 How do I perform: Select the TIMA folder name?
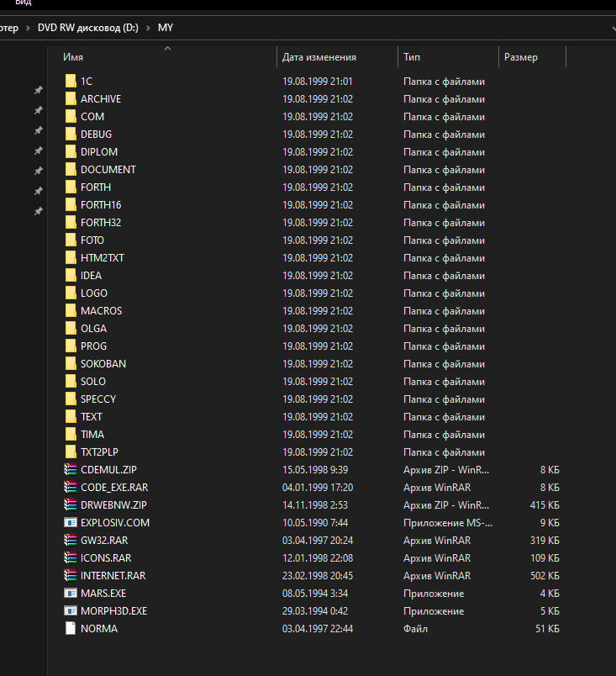pos(92,435)
